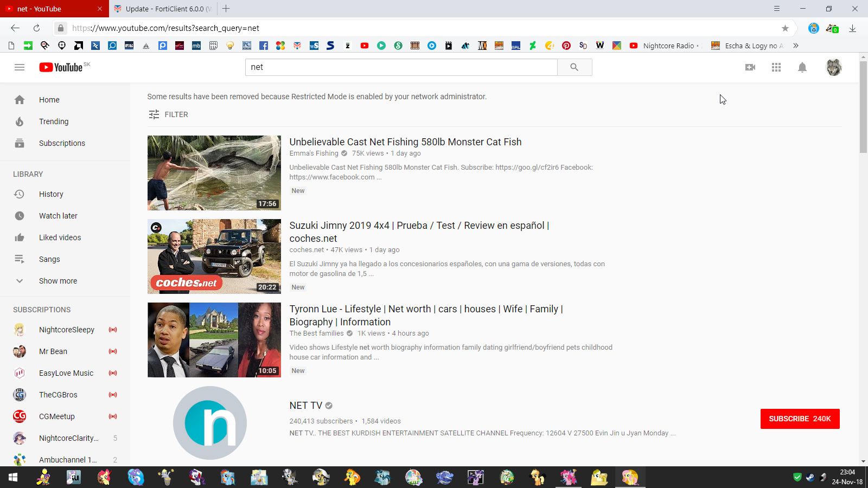Viewport: 868px width, 488px height.
Task: Open the green shield security tray icon
Action: [797, 477]
